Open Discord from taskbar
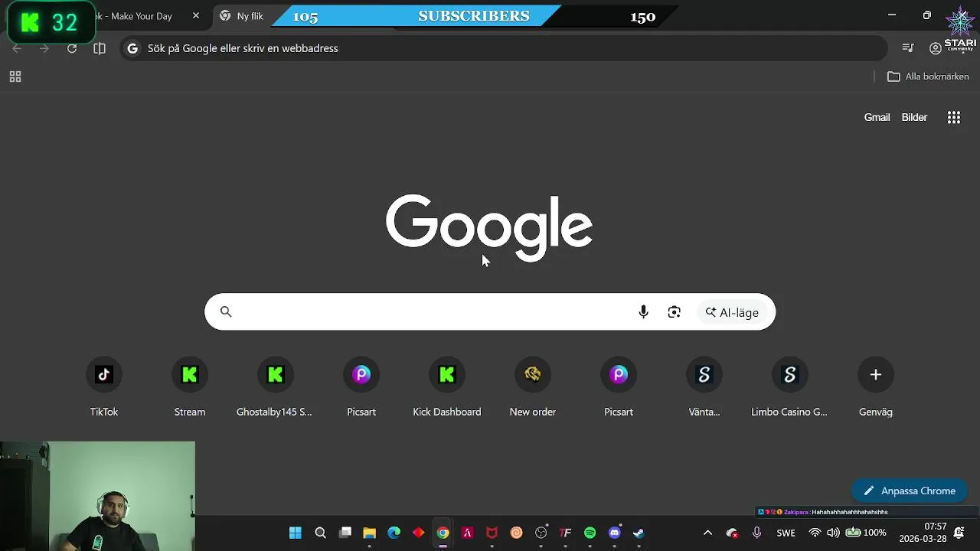The image size is (980, 551). click(x=615, y=533)
